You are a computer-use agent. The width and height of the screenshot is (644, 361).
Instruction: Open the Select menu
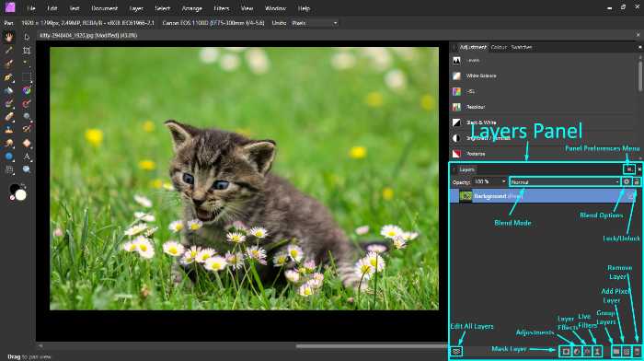(163, 8)
